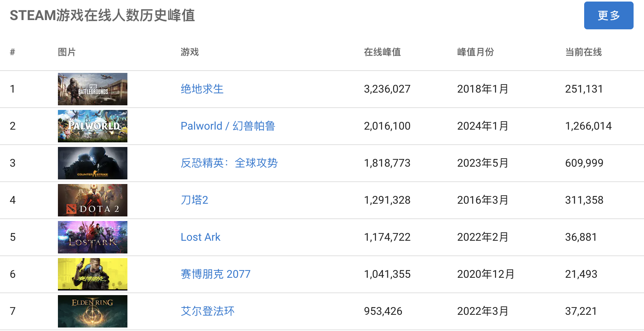
Task: Click the 当前在线 column header
Action: pos(583,52)
